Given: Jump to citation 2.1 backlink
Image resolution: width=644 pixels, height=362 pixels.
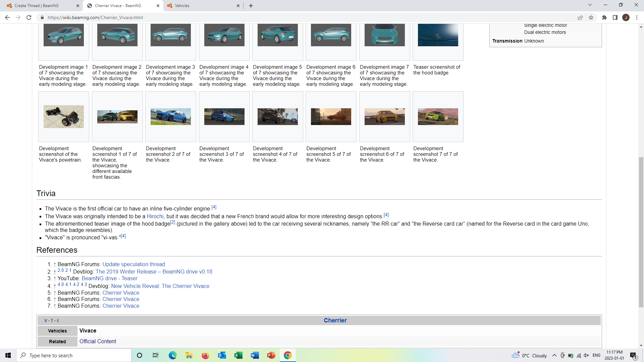Looking at the screenshot, I should tap(68, 270).
